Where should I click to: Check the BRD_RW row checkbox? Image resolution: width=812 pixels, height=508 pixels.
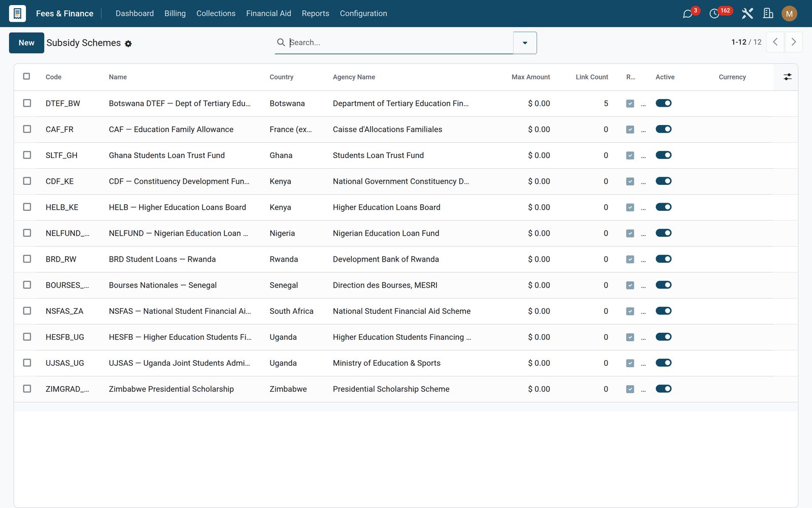27,259
